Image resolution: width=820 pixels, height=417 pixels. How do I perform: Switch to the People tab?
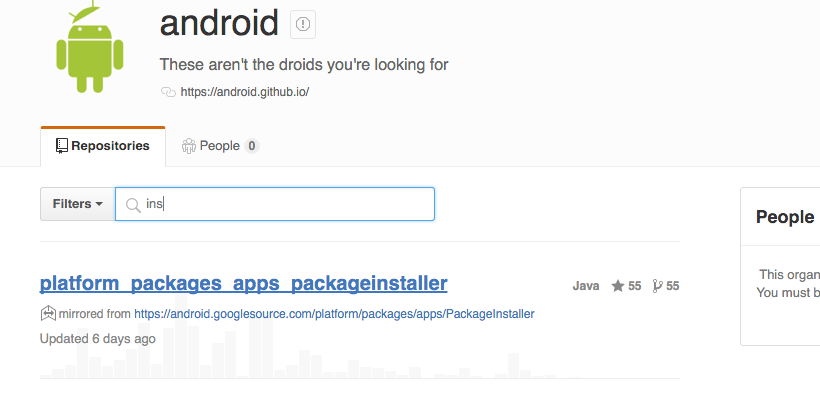tap(219, 146)
